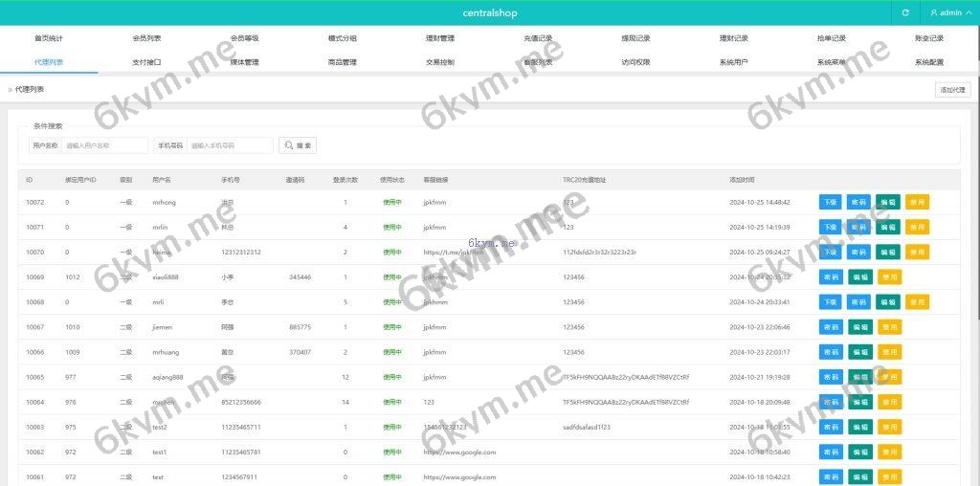
Task: Click 禁用 button for agent xiaoli888
Action: coord(889,276)
